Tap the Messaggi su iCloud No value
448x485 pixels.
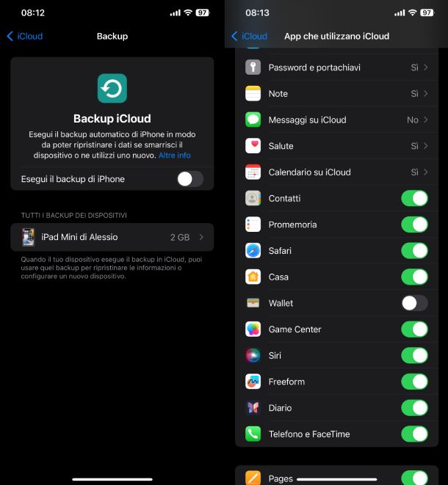pyautogui.click(x=413, y=120)
